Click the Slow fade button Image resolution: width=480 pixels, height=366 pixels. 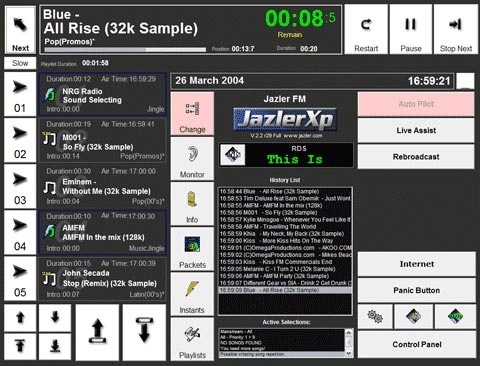point(20,63)
